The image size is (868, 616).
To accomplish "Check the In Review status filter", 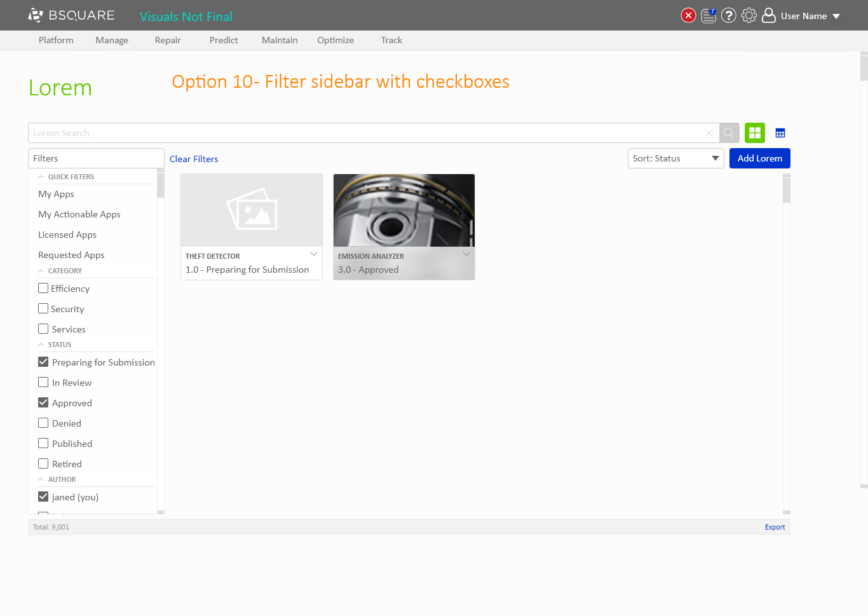I will pyautogui.click(x=43, y=382).
